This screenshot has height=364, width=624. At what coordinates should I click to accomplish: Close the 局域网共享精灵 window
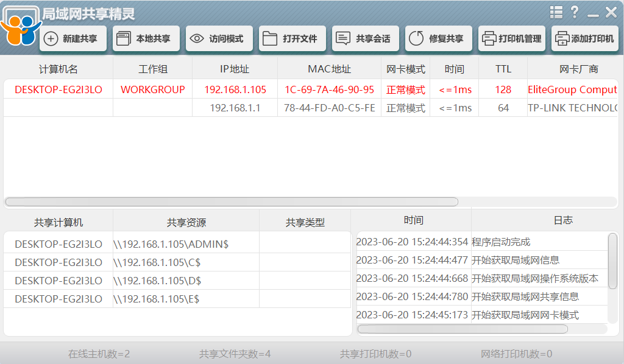pos(611,12)
